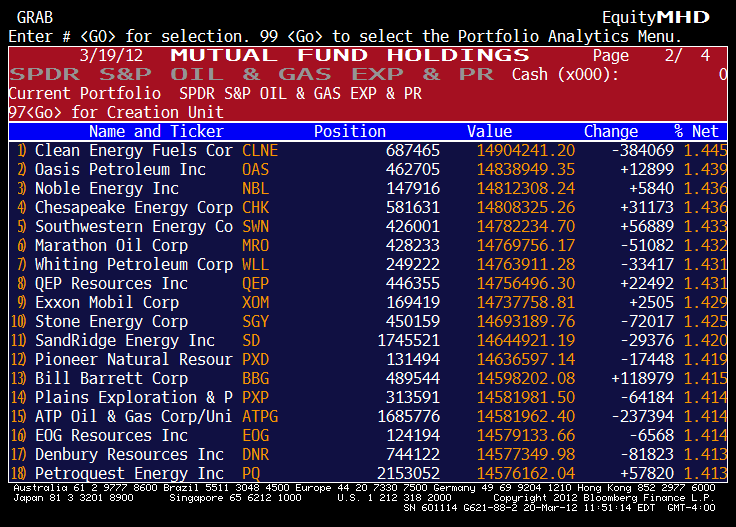Click the CLNE ticker symbol
The width and height of the screenshot is (736, 527).
pyautogui.click(x=260, y=150)
